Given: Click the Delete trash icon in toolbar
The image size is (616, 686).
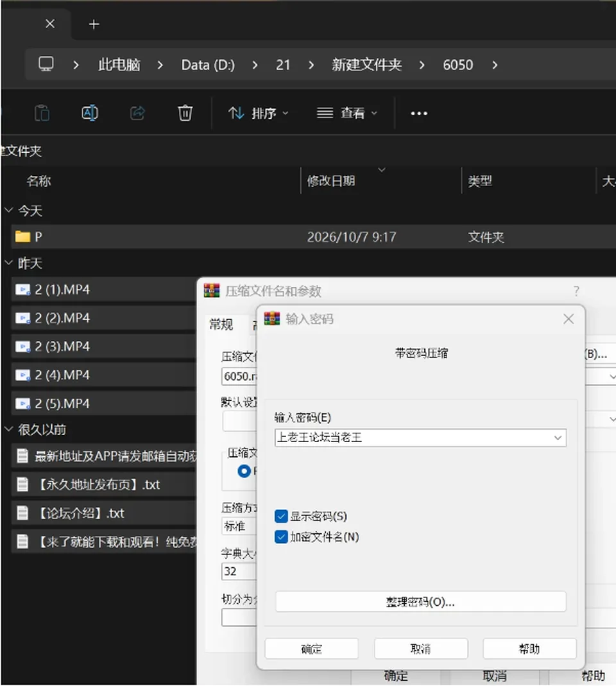Looking at the screenshot, I should (185, 114).
